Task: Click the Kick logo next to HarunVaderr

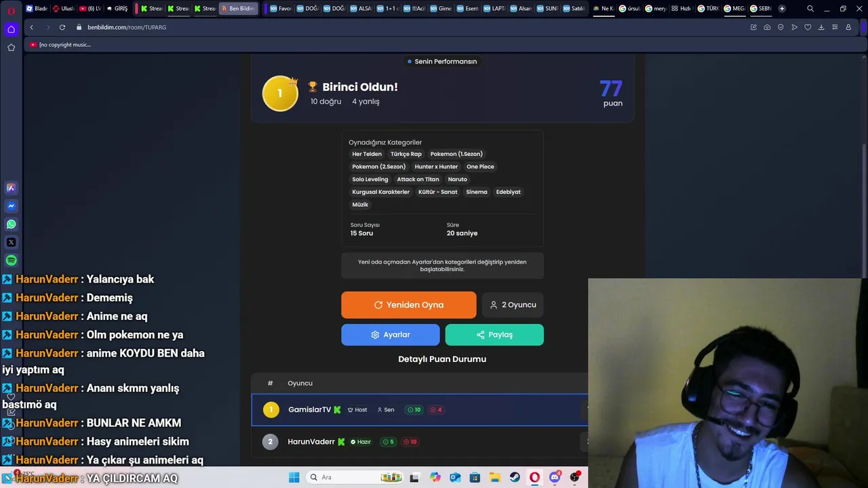Action: pyautogui.click(x=341, y=442)
